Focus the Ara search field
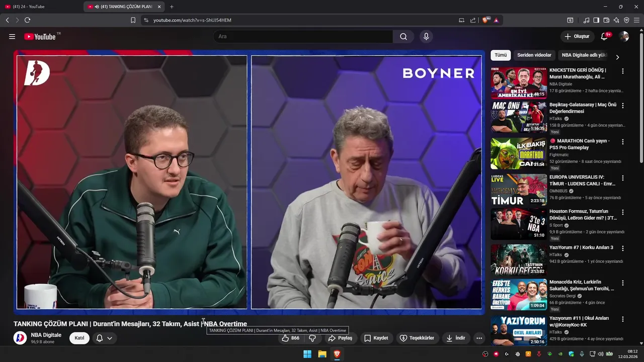644x362 pixels. tap(303, 36)
